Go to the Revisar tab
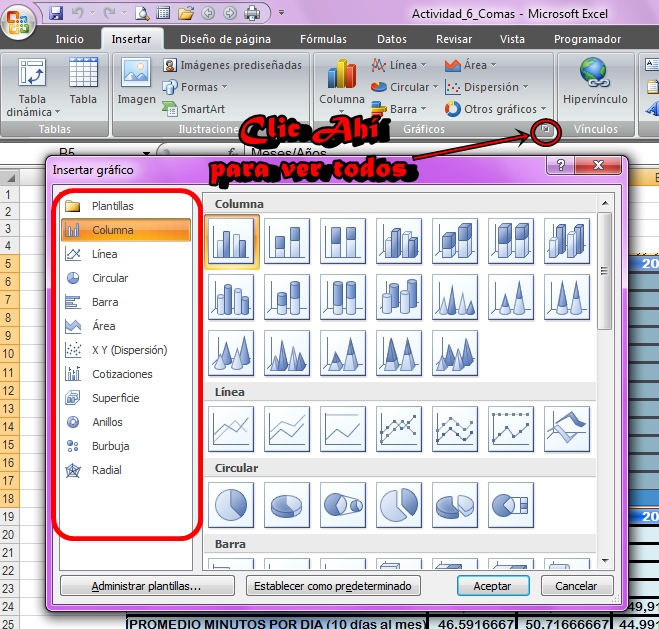The image size is (659, 629). click(454, 39)
